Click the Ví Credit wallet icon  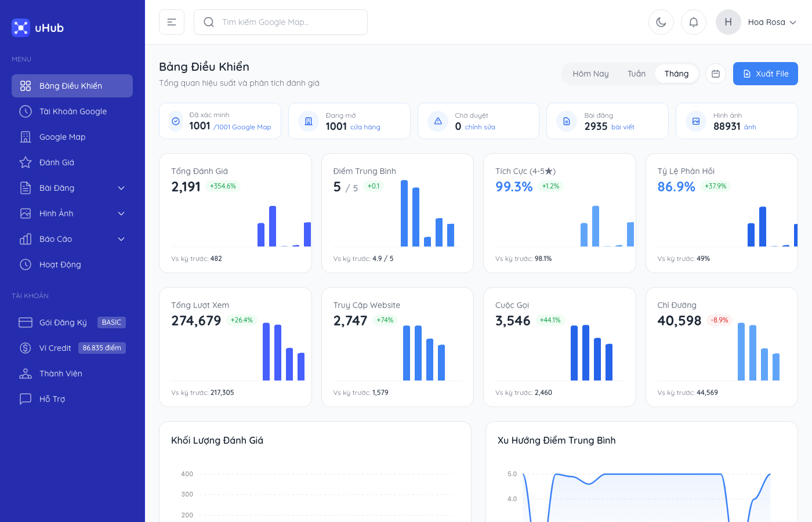(x=26, y=348)
